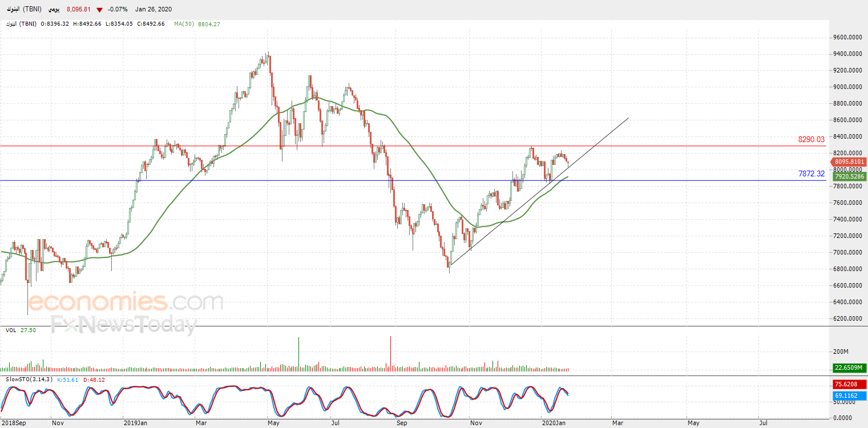Click the green MA price tag 7920.5286
Screen dimensions: 868x428
pos(850,177)
